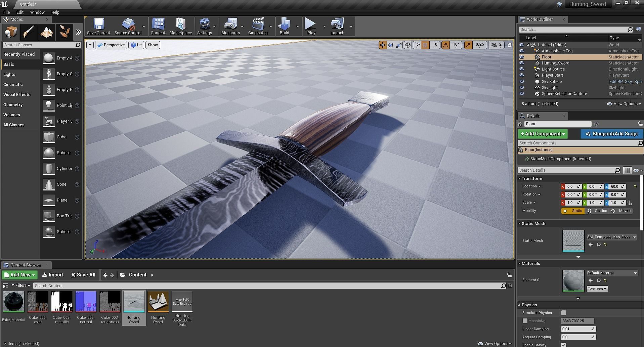Toggle SkyLight visibility eye icon

(522, 88)
